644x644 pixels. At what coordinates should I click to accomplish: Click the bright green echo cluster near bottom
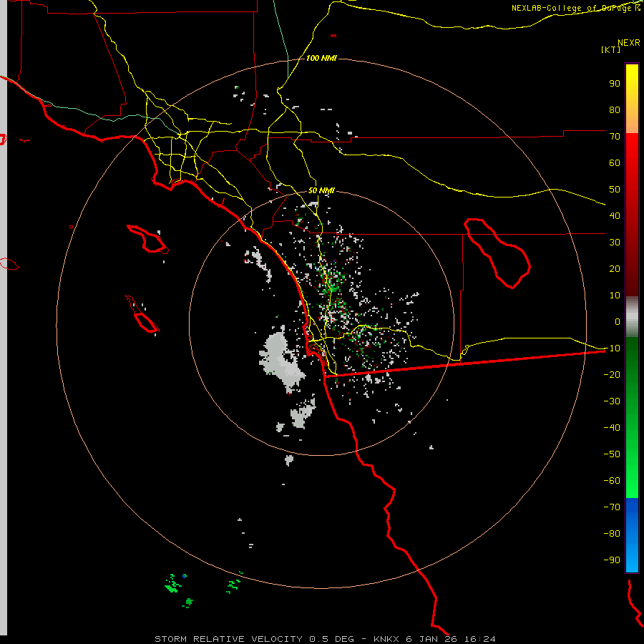173,584
